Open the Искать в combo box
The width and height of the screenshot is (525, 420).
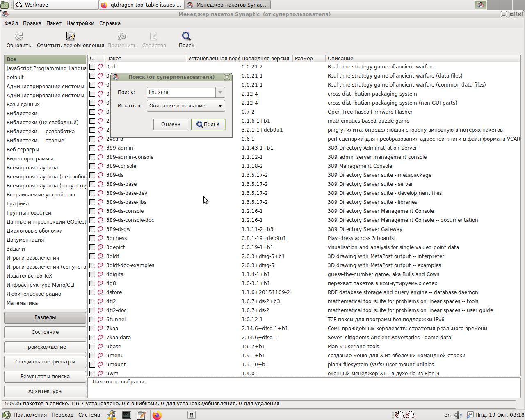(186, 106)
